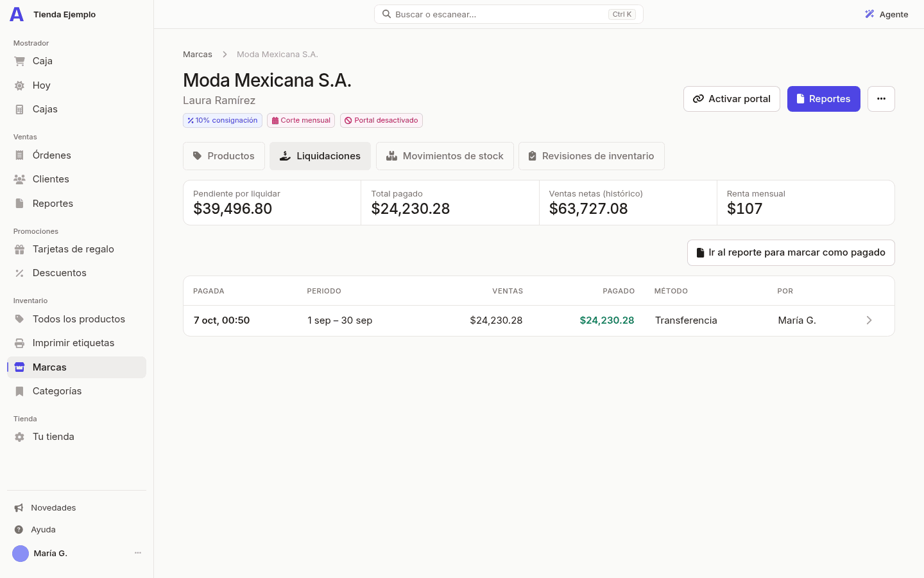Viewport: 924px width, 578px height.
Task: Open the Ayuda help link
Action: [x=76, y=530]
